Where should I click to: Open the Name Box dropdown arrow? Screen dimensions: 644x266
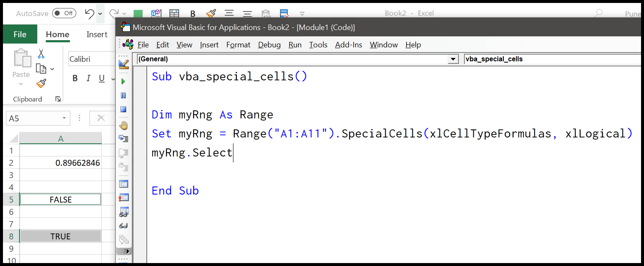64,118
